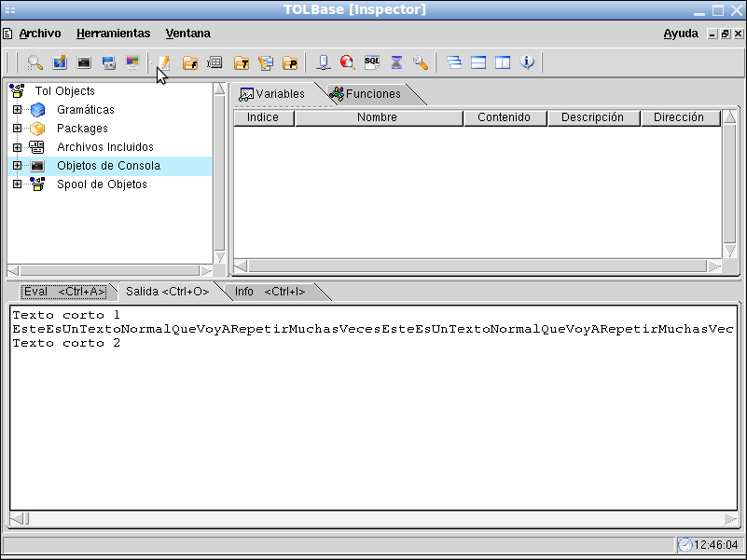Expand the Gramáticas tree node

[x=17, y=110]
